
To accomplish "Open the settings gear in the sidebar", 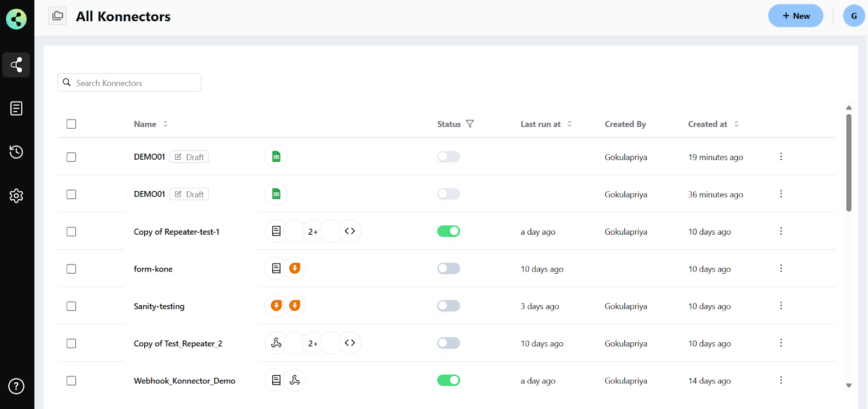I will [x=16, y=196].
